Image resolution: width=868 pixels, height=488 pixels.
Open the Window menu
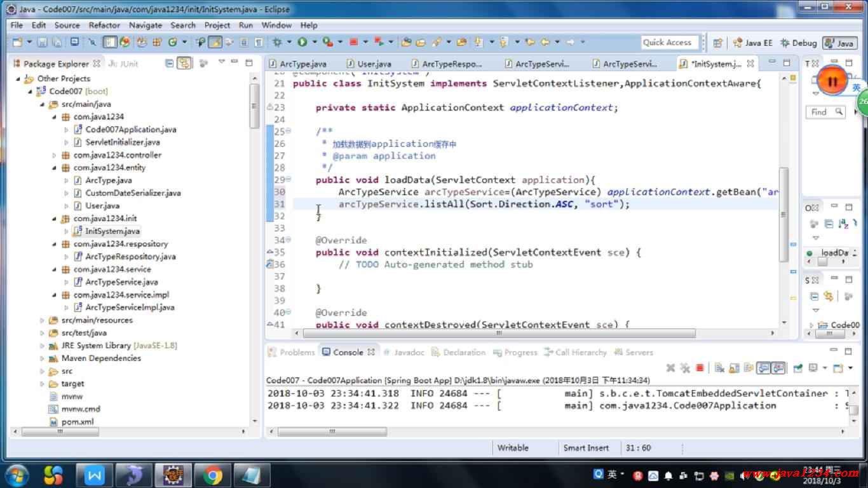point(276,25)
